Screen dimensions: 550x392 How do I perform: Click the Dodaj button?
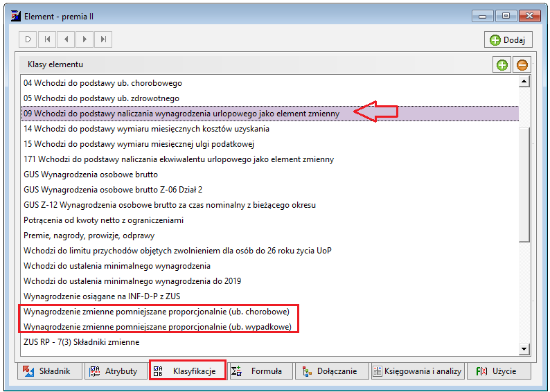(x=508, y=39)
